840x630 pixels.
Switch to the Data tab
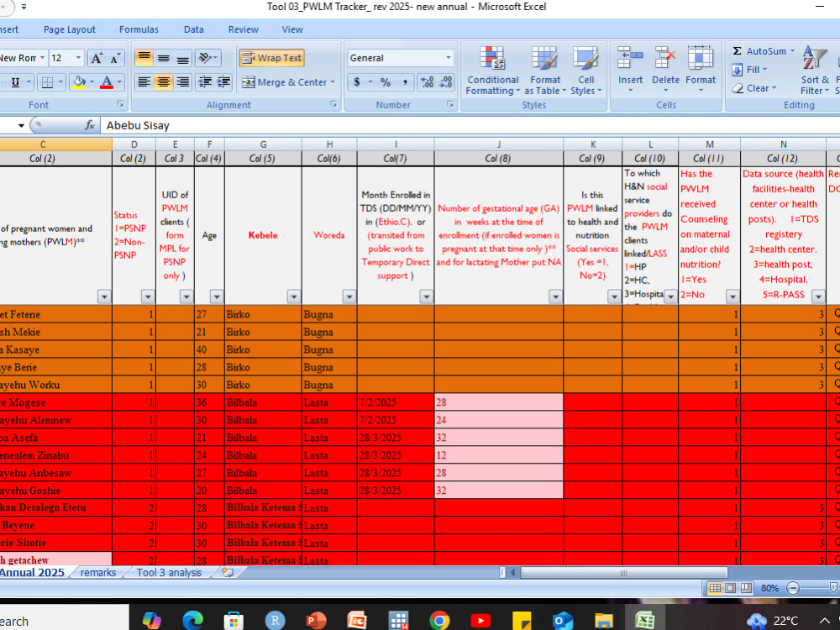193,29
